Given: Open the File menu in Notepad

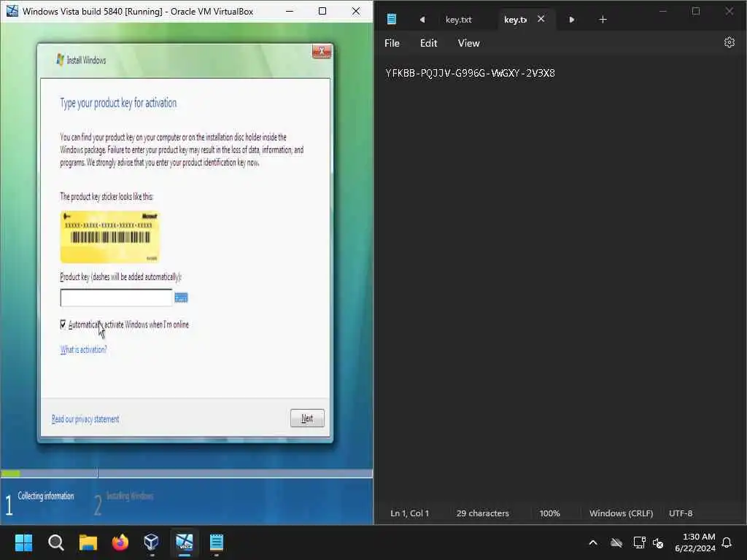Looking at the screenshot, I should [392, 43].
